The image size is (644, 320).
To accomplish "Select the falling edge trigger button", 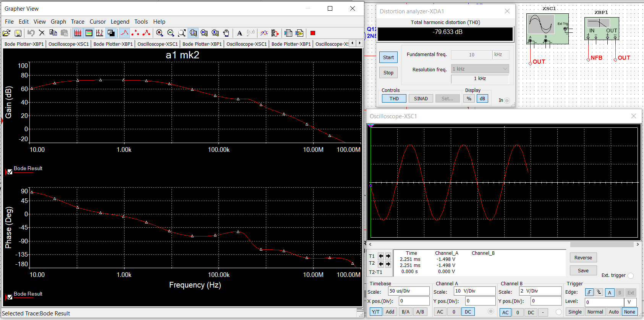I will coord(599,292).
